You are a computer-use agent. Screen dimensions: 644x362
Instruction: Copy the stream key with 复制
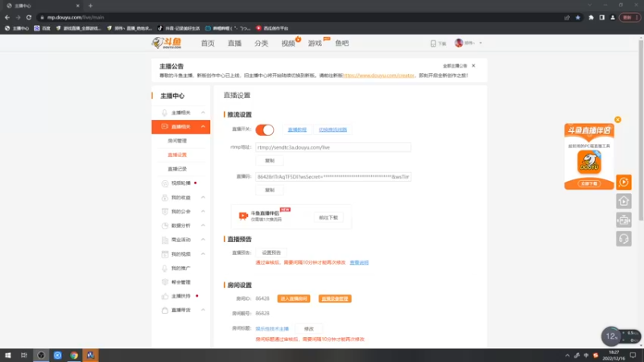[270, 190]
